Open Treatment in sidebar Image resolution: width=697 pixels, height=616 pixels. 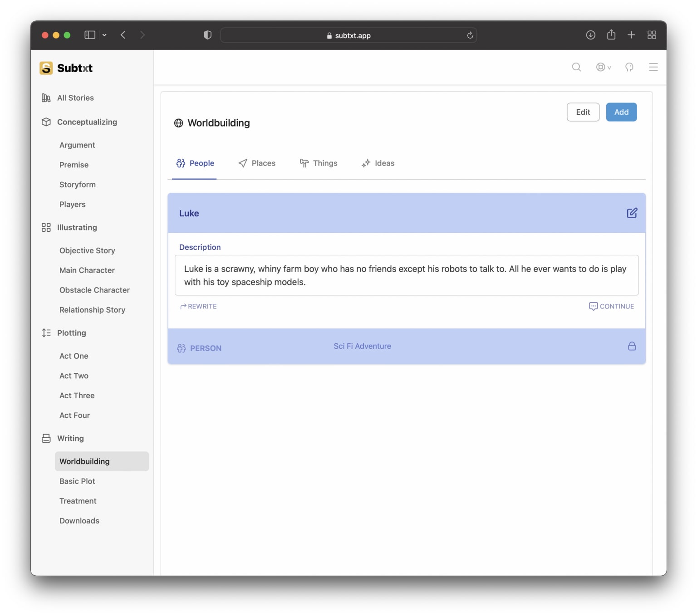(78, 501)
